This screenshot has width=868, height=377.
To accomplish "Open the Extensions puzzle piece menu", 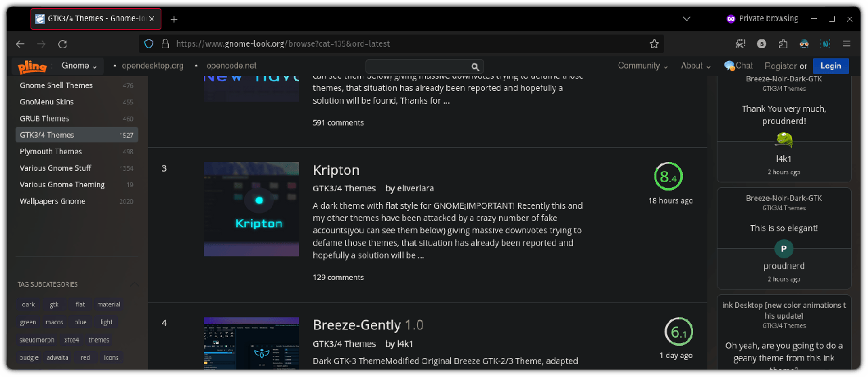I will [783, 44].
